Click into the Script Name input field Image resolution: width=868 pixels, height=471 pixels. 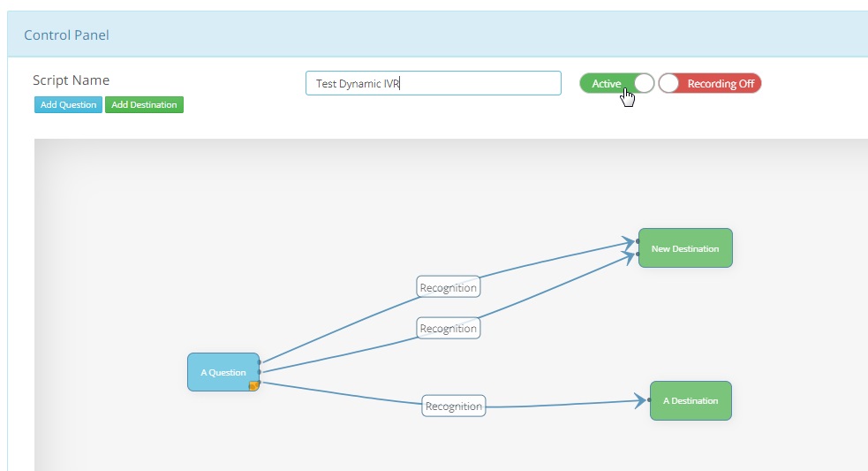(434, 83)
